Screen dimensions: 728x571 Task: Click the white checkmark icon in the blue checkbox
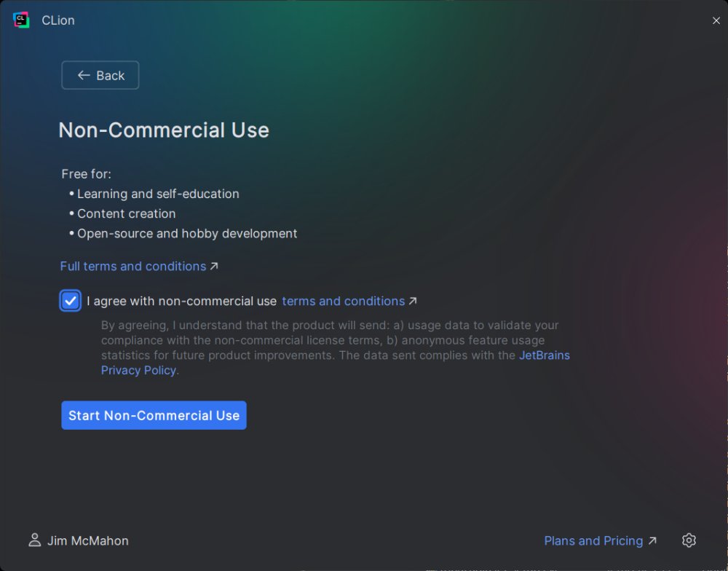[x=70, y=300]
